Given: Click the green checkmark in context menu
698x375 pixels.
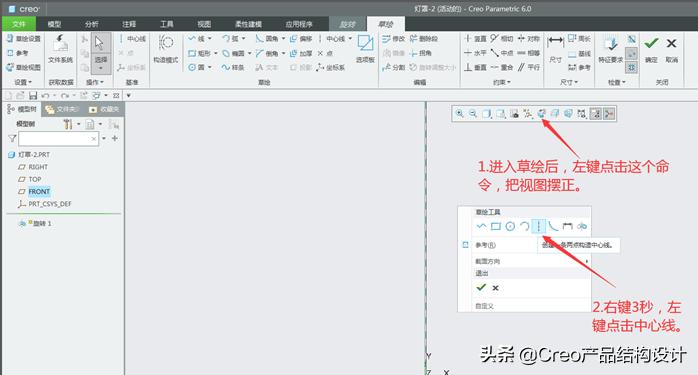Looking at the screenshot, I should click(481, 288).
